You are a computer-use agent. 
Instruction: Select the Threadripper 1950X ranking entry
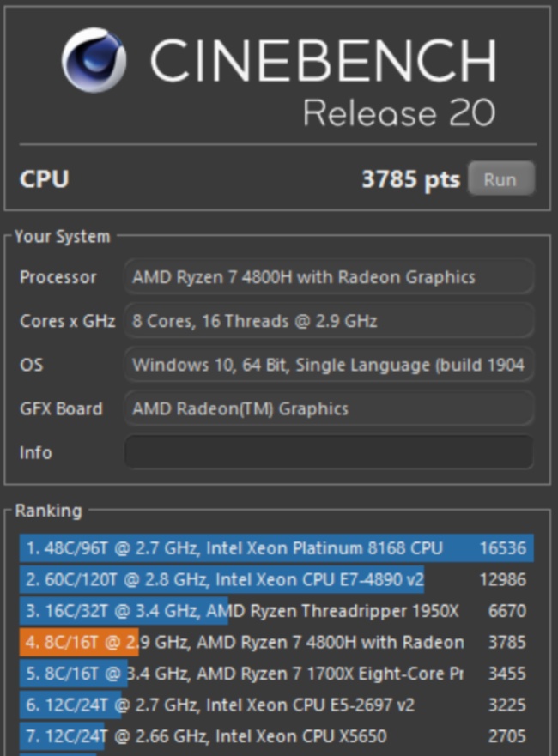point(276,611)
